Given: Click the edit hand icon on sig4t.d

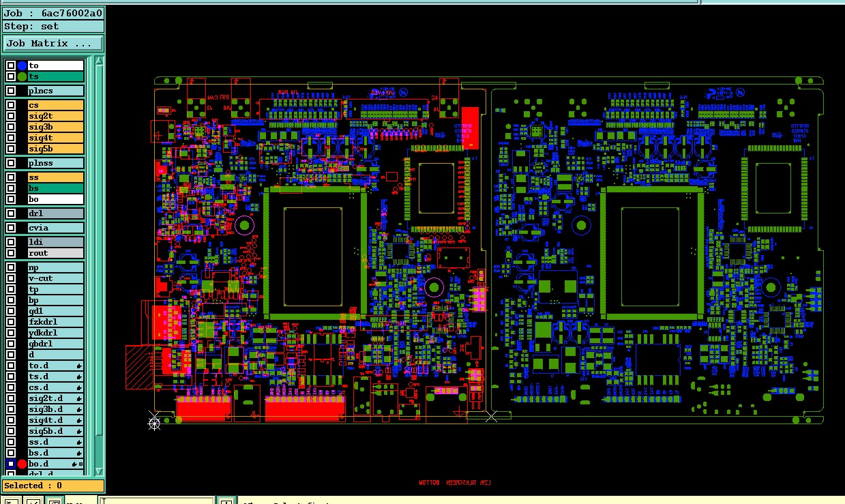Looking at the screenshot, I should point(79,420).
